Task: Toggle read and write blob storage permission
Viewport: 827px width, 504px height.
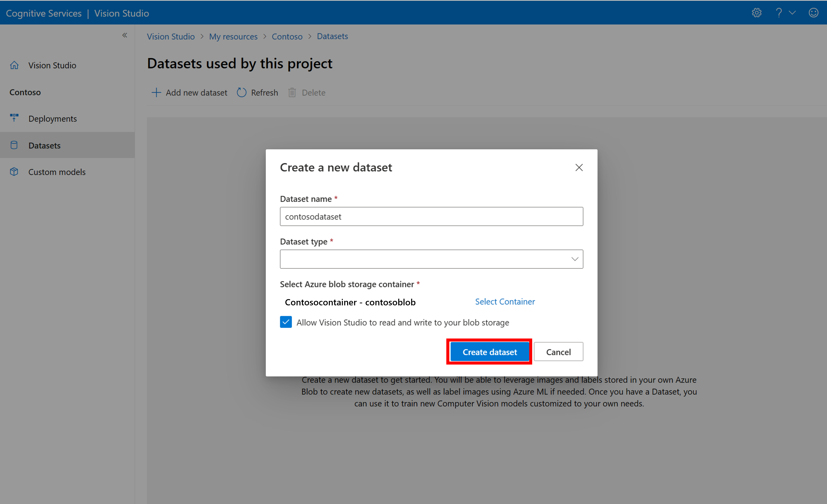Action: coord(284,322)
